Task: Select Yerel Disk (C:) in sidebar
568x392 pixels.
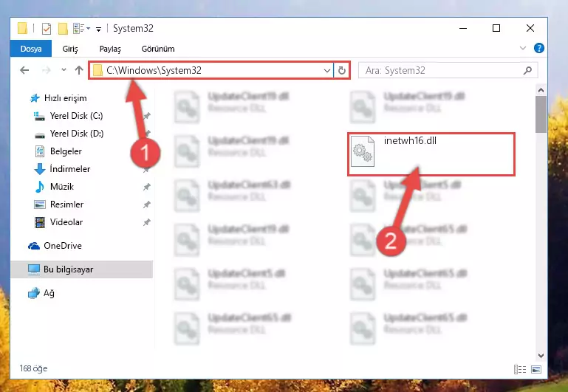Action: (69, 116)
